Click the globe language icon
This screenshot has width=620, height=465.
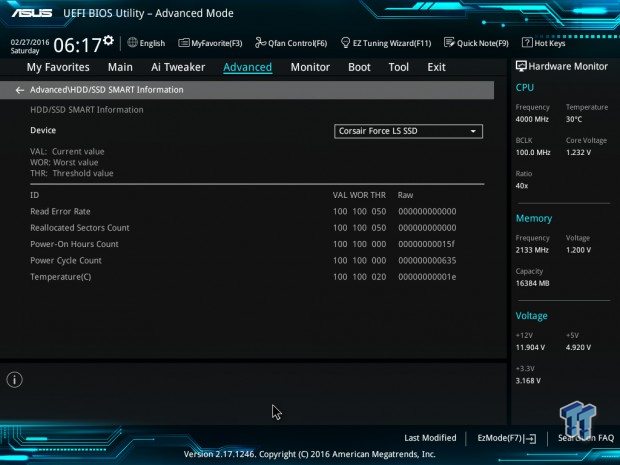point(132,42)
